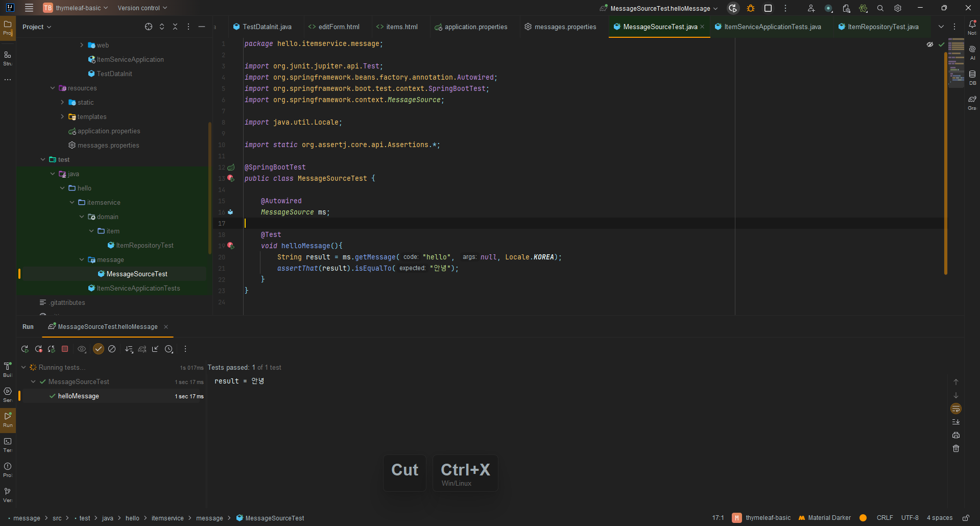Open IDE settings gear
The width and height of the screenshot is (980, 526).
pyautogui.click(x=898, y=8)
